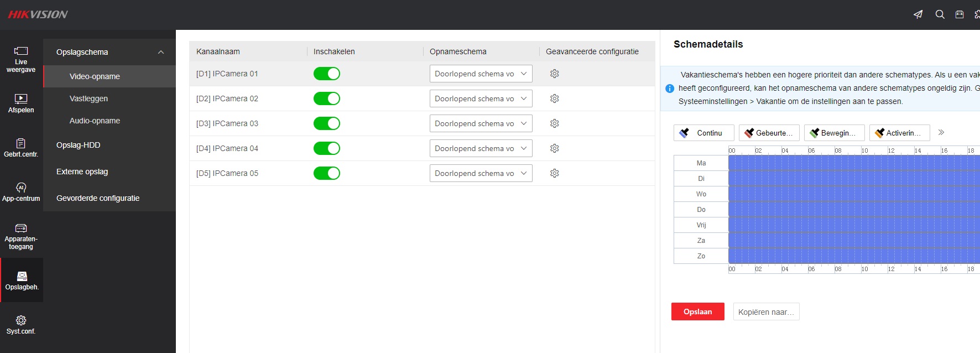
Task: Turn off IPCamera 05 recording toggle
Action: 327,173
